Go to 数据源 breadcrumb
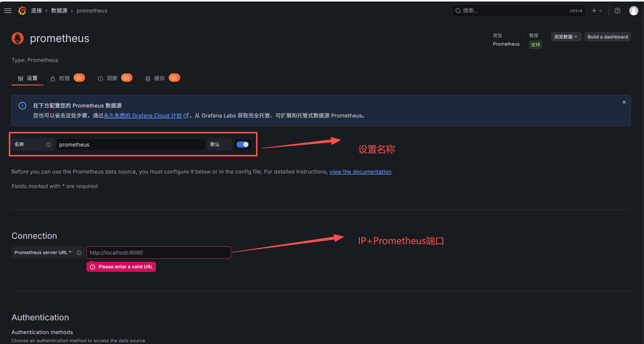Screen dimensions: 644x344 (59, 11)
